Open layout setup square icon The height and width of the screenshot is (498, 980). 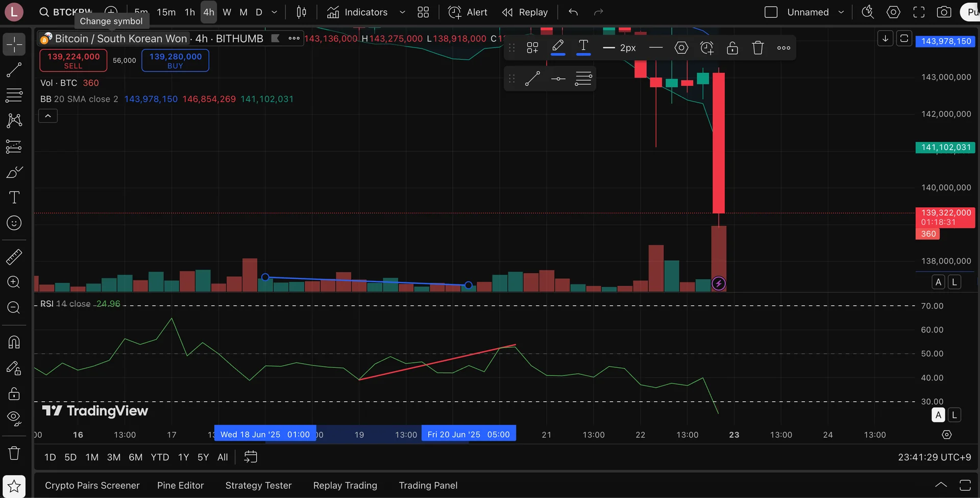click(771, 12)
